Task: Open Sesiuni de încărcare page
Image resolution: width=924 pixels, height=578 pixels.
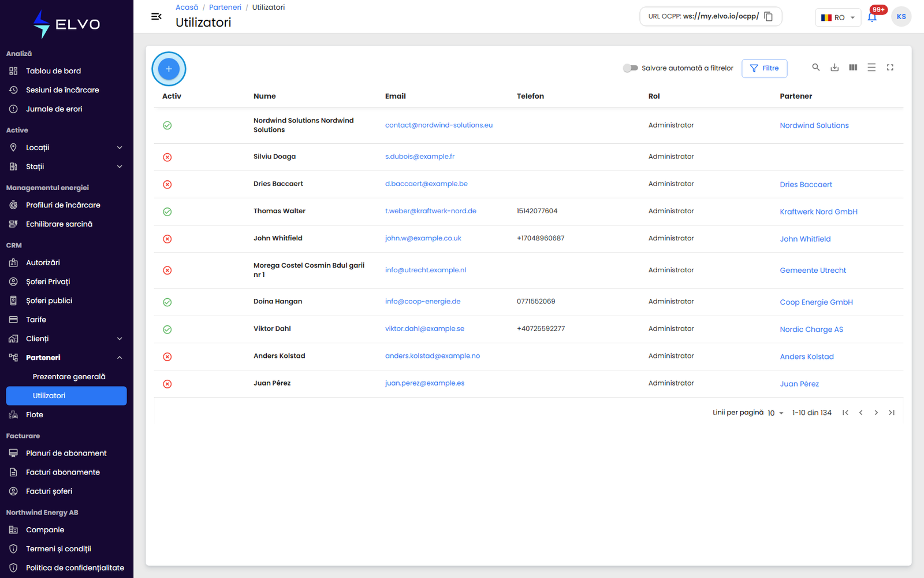Action: (x=62, y=90)
